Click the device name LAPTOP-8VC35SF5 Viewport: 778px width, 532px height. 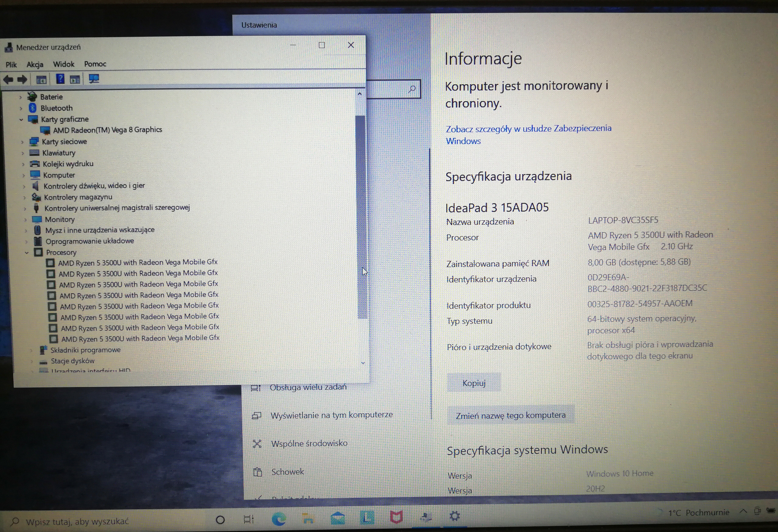coord(623,220)
